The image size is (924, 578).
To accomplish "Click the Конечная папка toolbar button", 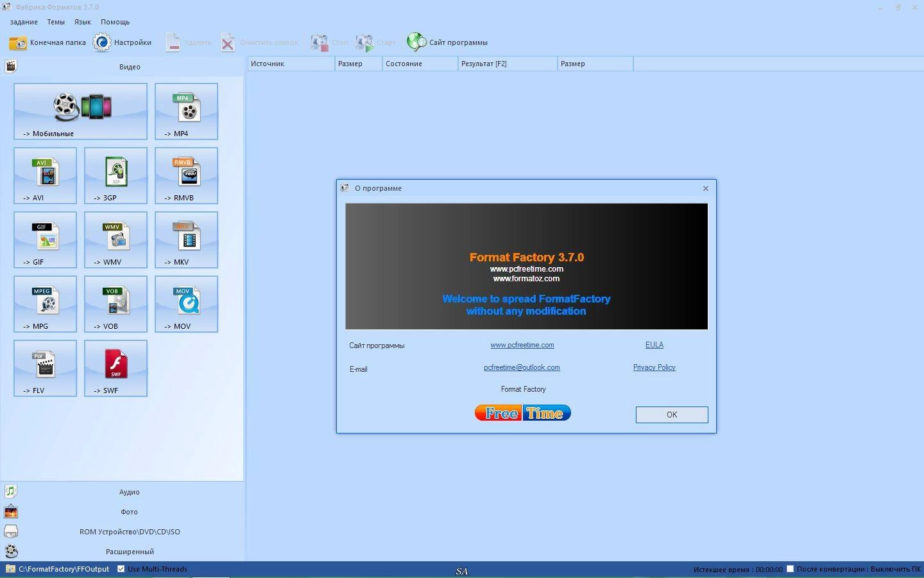I will click(47, 42).
